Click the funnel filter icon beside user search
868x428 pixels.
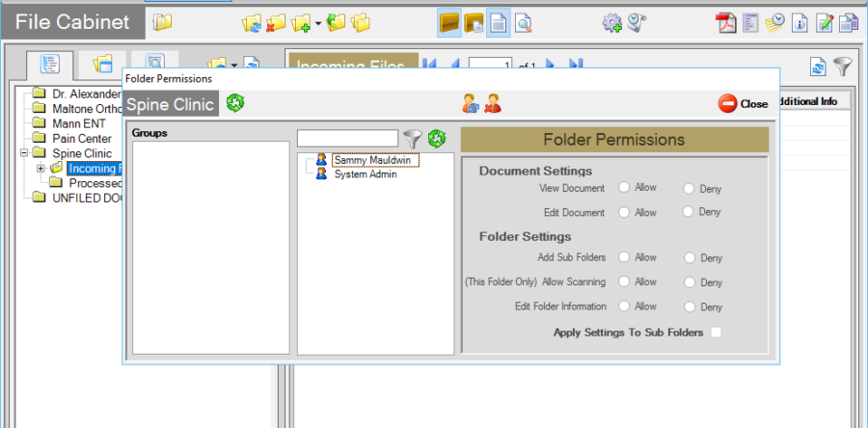[413, 139]
